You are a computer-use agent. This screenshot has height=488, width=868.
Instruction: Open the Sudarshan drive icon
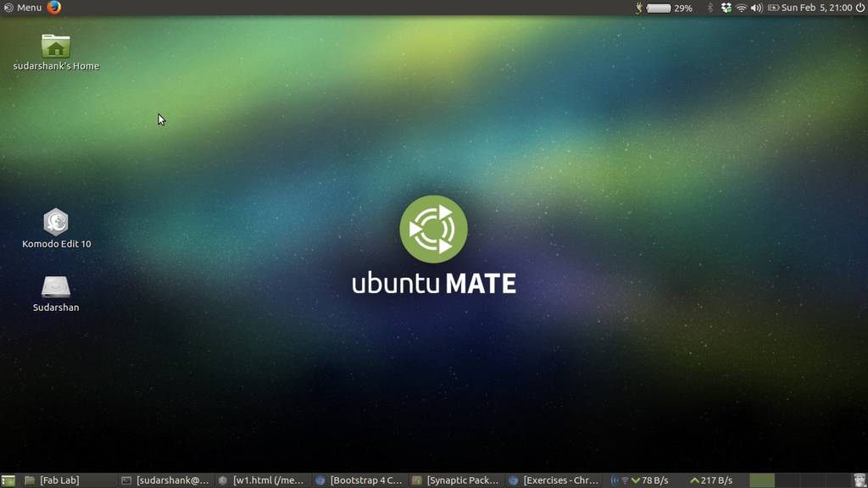(x=56, y=294)
